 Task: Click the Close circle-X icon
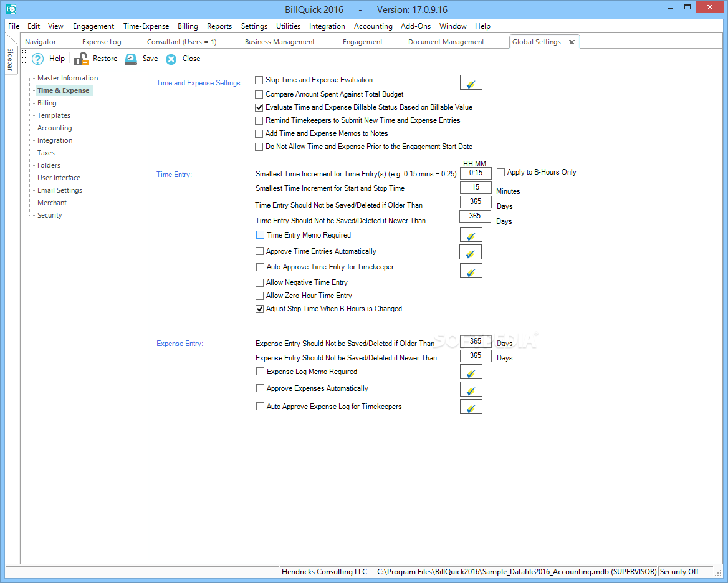click(x=171, y=59)
